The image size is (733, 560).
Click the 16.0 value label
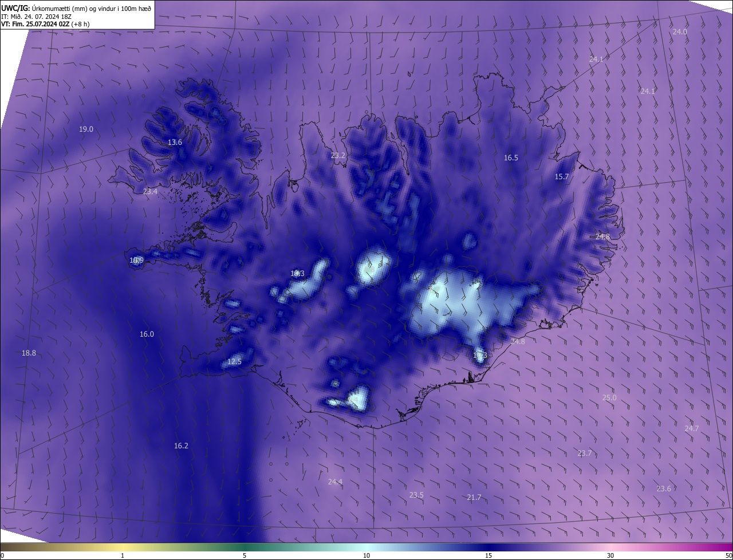pyautogui.click(x=147, y=334)
